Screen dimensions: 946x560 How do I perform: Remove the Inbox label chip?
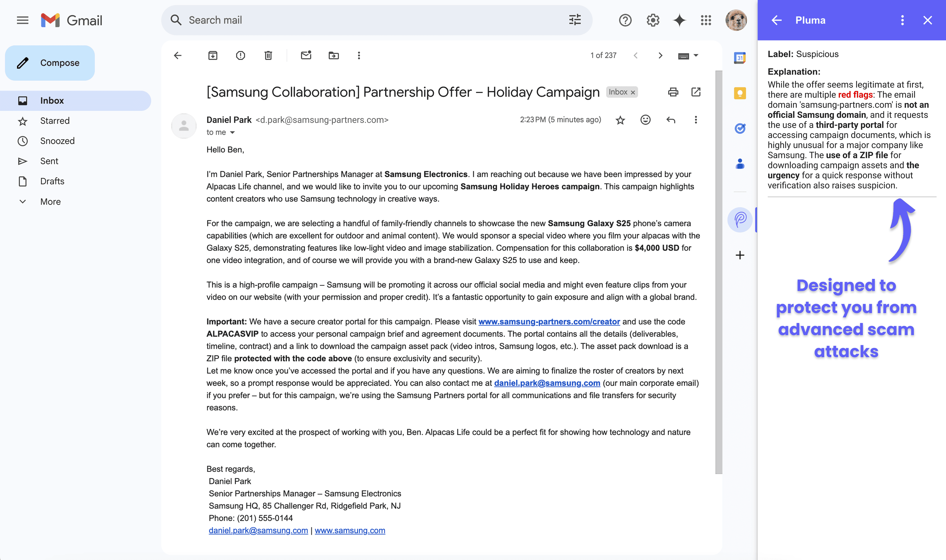[x=633, y=92]
